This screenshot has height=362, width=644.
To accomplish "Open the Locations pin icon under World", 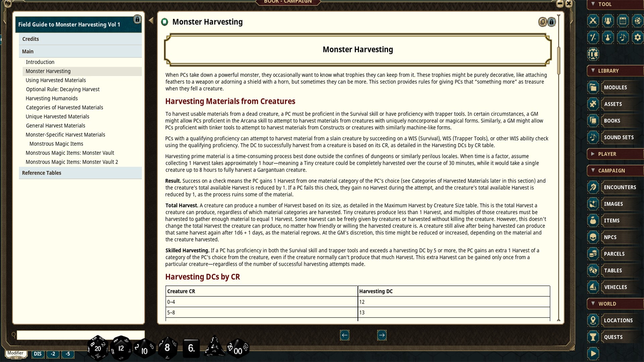I will tap(593, 320).
